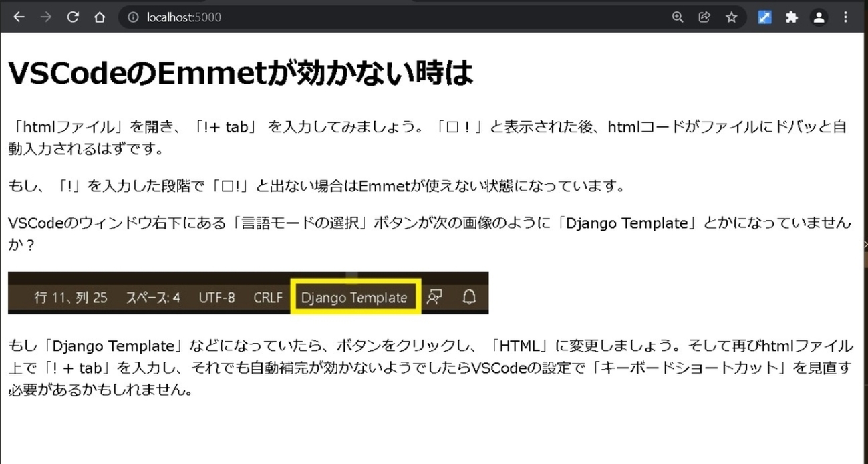View site information icon in address bar

tap(133, 18)
